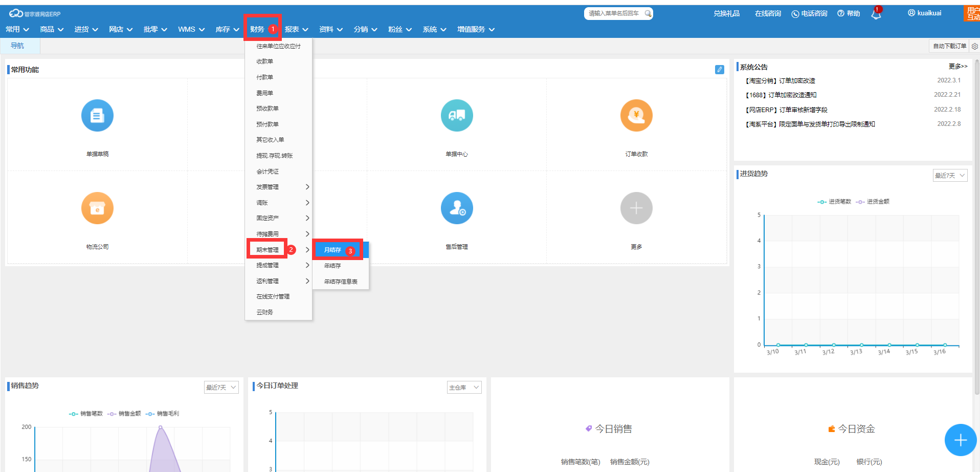Click the 订单收款 order payment icon
980x472 pixels.
tap(636, 116)
